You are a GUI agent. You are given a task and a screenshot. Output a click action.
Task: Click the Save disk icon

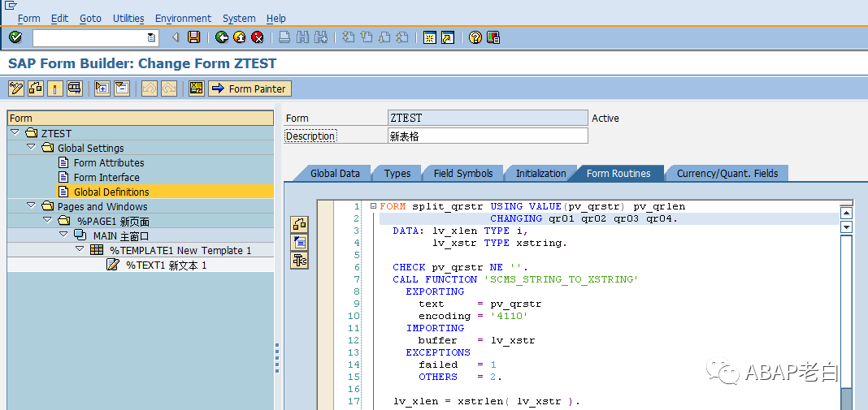[193, 37]
